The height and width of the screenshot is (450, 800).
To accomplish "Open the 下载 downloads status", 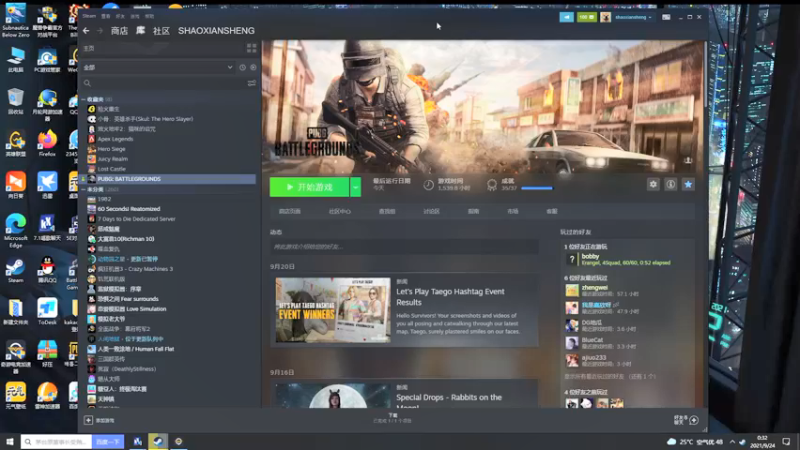I will (392, 418).
